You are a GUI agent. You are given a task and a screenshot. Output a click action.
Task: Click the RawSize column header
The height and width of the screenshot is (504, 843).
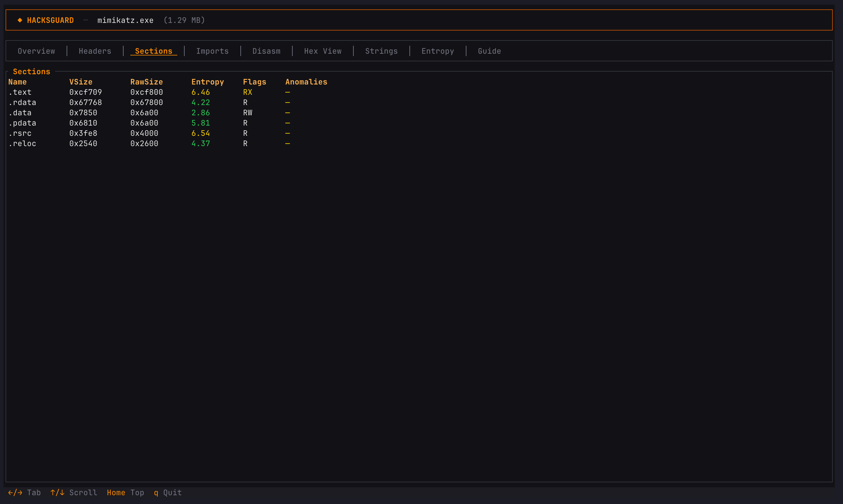click(x=146, y=82)
